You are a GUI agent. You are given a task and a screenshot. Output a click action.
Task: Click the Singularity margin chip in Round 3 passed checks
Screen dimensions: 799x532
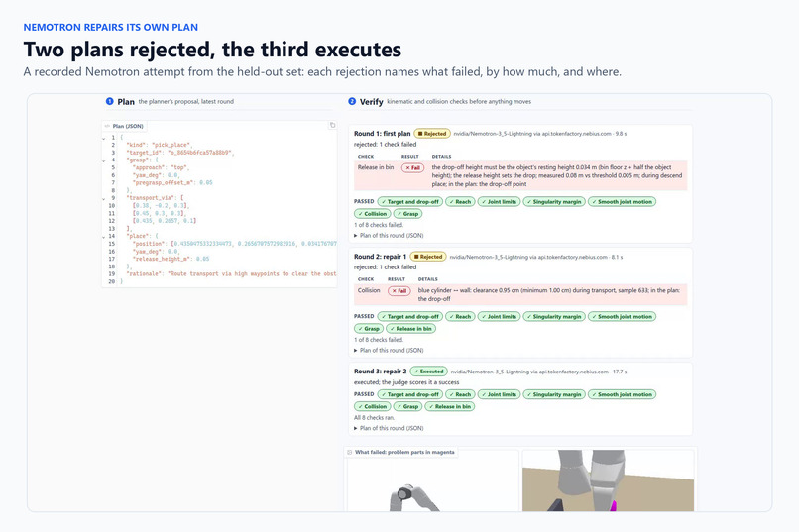click(x=554, y=394)
